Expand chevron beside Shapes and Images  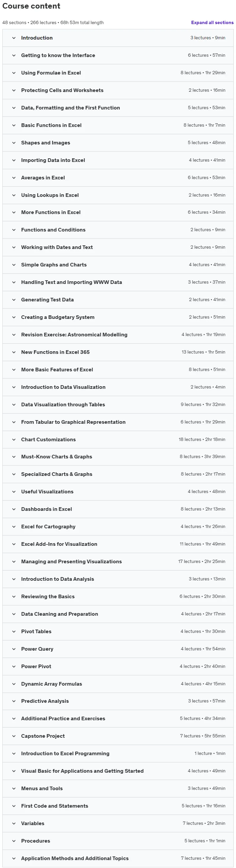tap(14, 143)
